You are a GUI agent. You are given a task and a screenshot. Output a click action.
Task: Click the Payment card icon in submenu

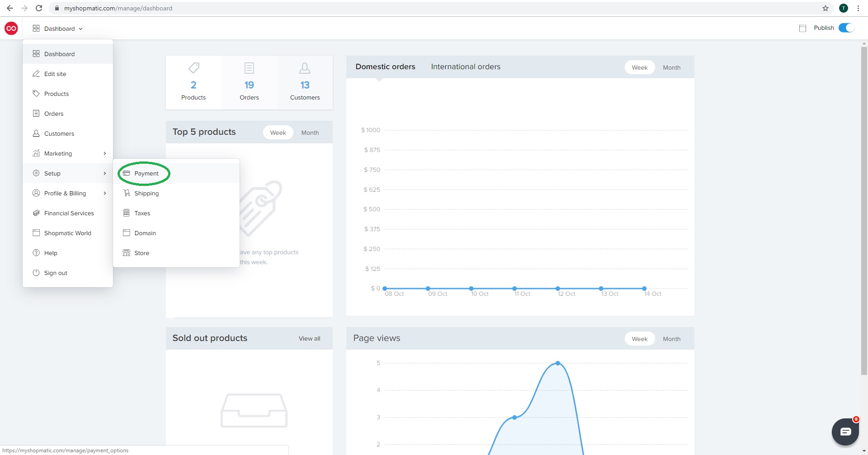127,173
